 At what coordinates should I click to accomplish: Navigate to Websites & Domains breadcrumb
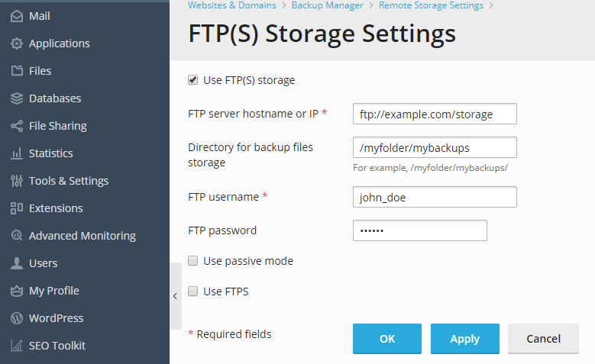coord(232,5)
